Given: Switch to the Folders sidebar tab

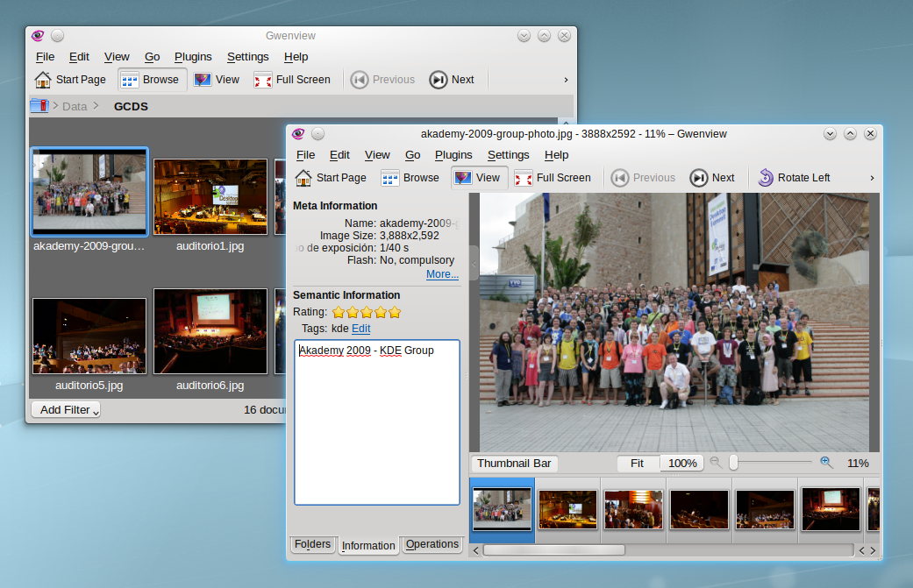Looking at the screenshot, I should [x=313, y=544].
